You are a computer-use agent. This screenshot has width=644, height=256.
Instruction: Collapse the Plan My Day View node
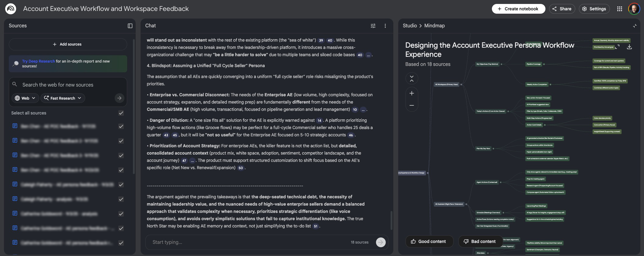pyautogui.click(x=493, y=148)
